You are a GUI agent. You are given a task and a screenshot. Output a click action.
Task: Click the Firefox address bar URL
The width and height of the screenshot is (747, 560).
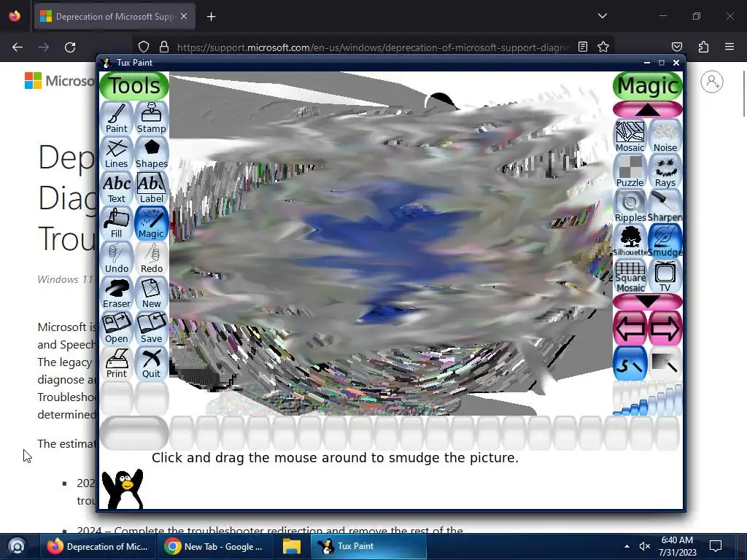coord(373,47)
